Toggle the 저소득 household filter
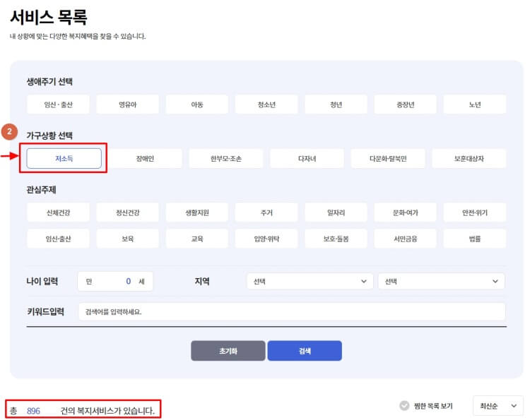 click(64, 158)
